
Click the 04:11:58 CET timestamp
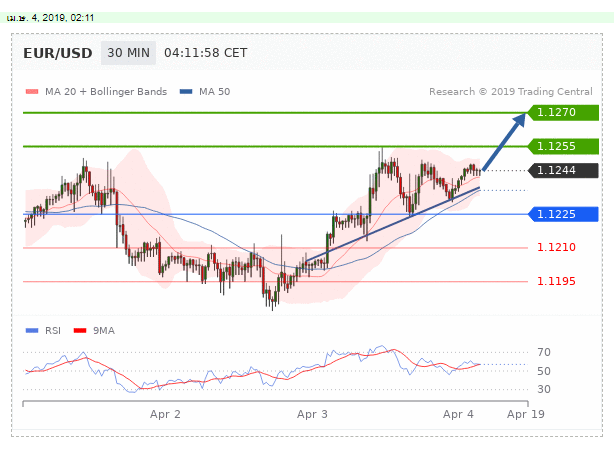[206, 53]
